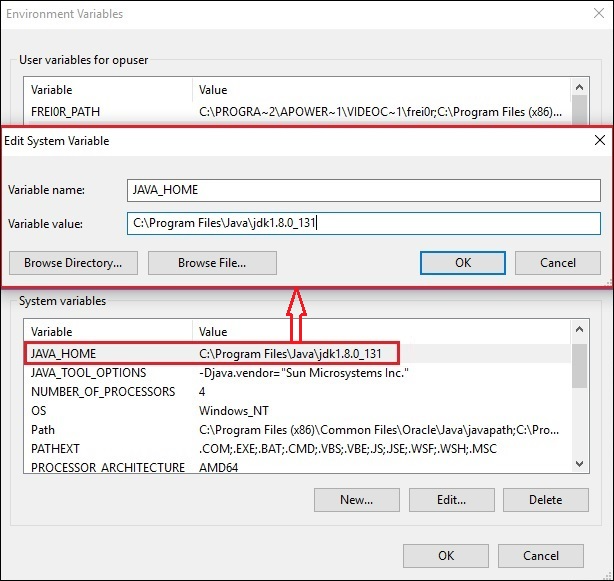
Task: Select the FREI0R_PATH user variable row
Action: (297, 112)
